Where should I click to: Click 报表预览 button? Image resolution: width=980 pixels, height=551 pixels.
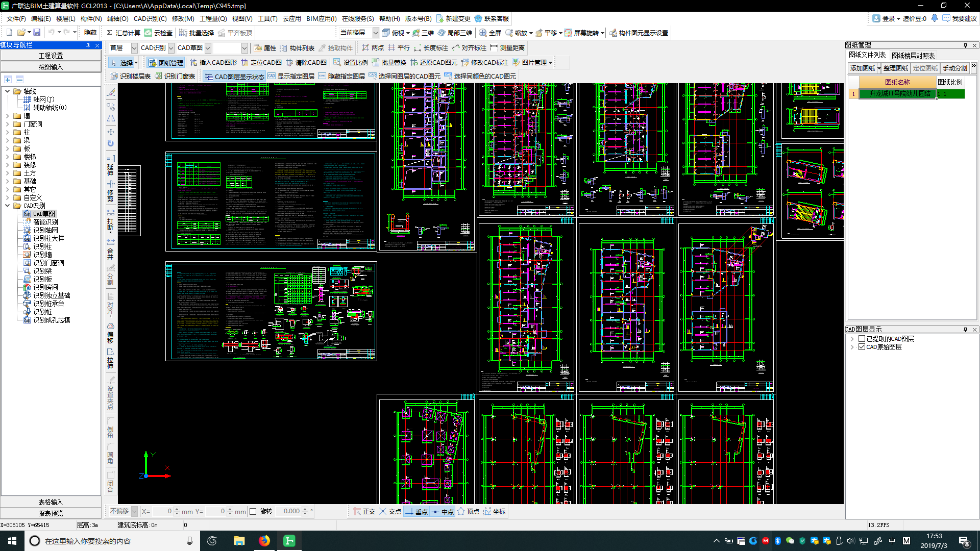tap(51, 513)
